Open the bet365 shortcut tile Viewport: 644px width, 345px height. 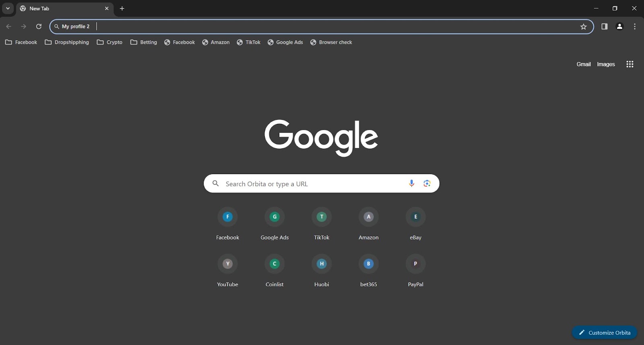[369, 271]
